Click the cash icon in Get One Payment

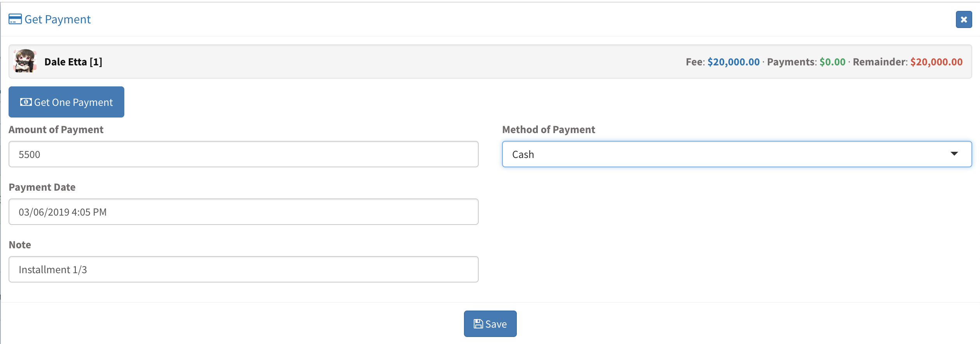coord(26,102)
